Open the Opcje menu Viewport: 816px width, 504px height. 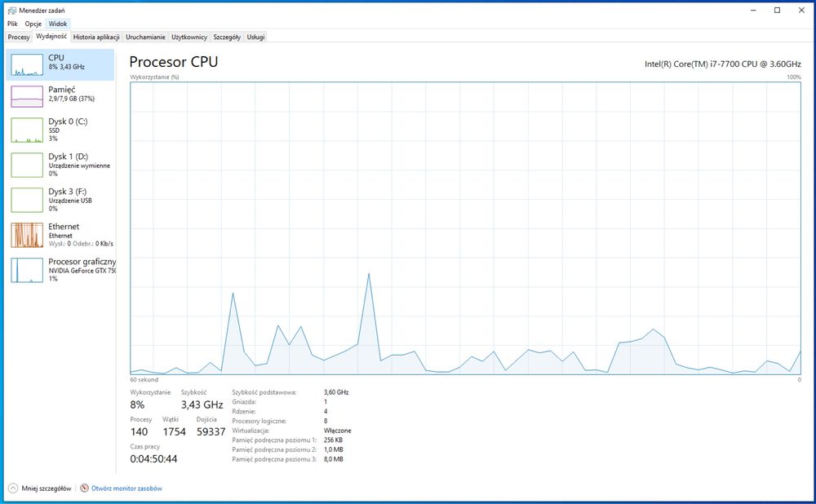(33, 24)
